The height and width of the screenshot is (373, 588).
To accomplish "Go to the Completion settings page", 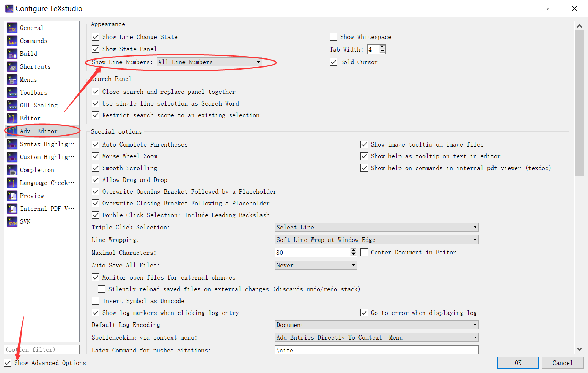I will (42, 170).
